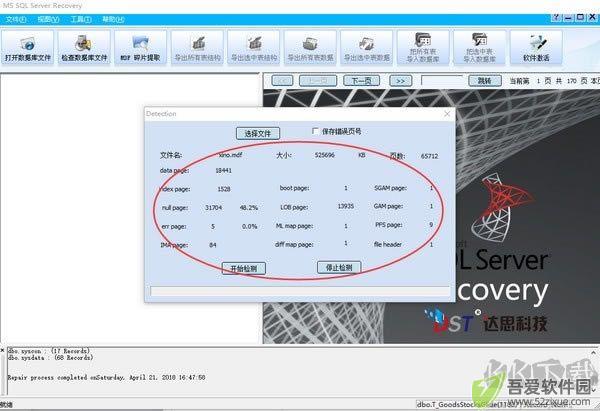Click the data page count 18441

tap(223, 170)
